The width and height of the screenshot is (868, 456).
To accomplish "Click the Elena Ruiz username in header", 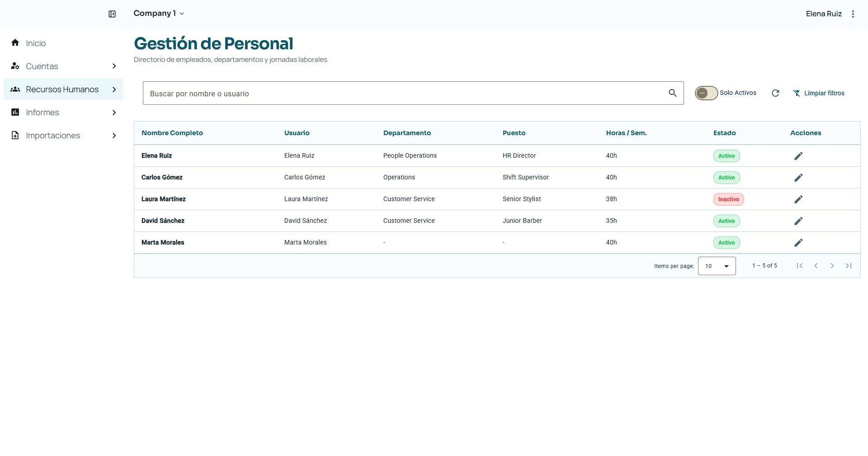I will click(824, 14).
